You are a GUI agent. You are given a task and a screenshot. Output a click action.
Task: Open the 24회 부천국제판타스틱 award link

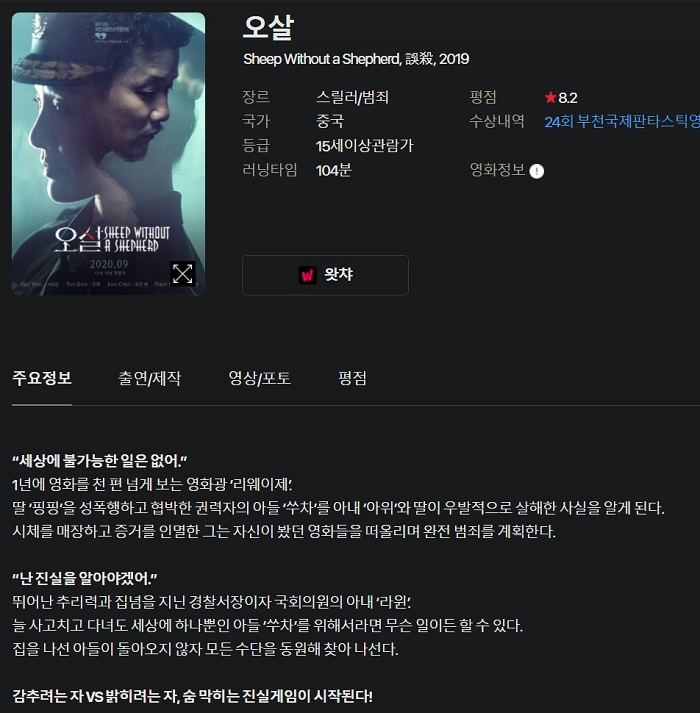click(622, 121)
